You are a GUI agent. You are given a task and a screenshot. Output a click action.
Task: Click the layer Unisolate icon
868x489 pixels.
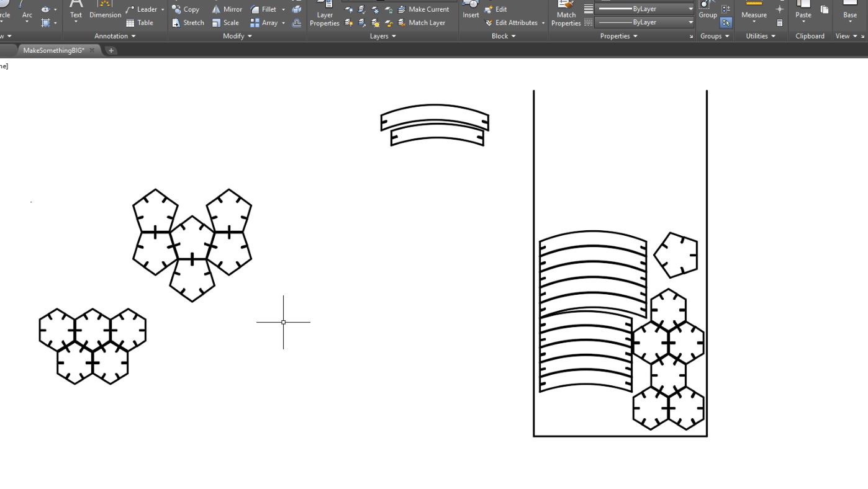pos(362,23)
